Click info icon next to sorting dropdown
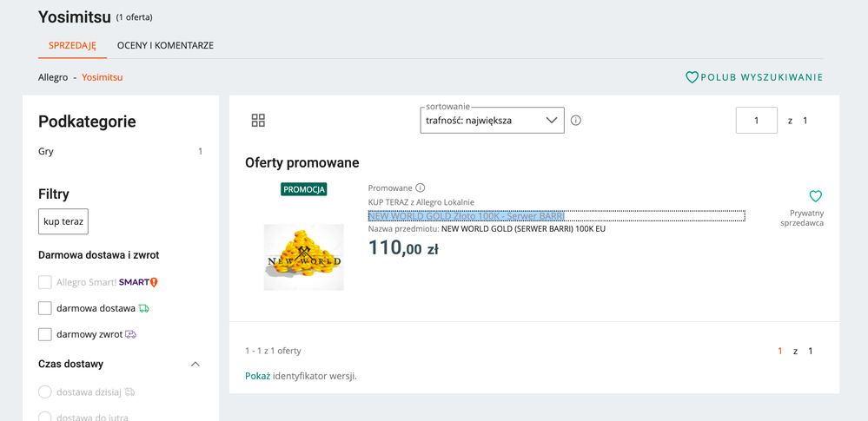Image resolution: width=868 pixels, height=421 pixels. pos(576,120)
